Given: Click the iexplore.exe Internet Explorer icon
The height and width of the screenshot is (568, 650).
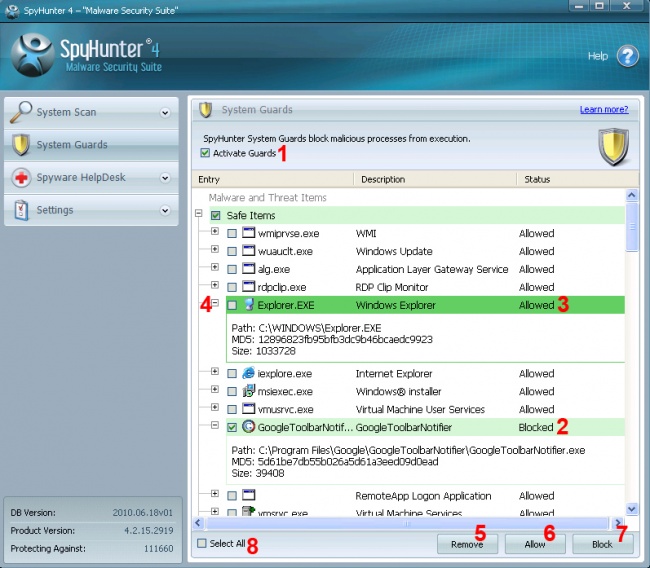Looking at the screenshot, I should tap(249, 373).
